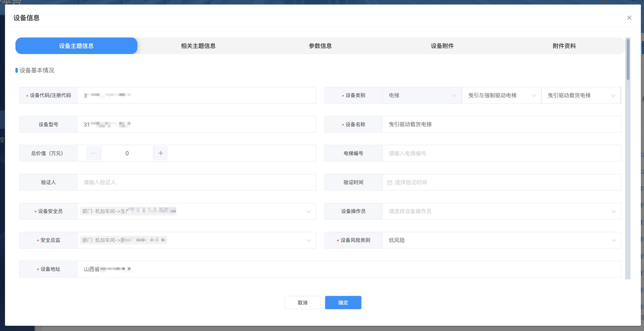644x331 pixels.
Task: Open the 曳引驱动载货电梯 type dropdown
Action: coord(581,95)
